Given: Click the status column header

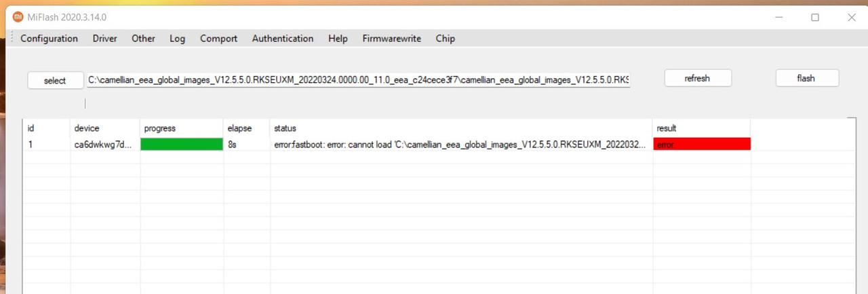Looking at the screenshot, I should point(461,128).
